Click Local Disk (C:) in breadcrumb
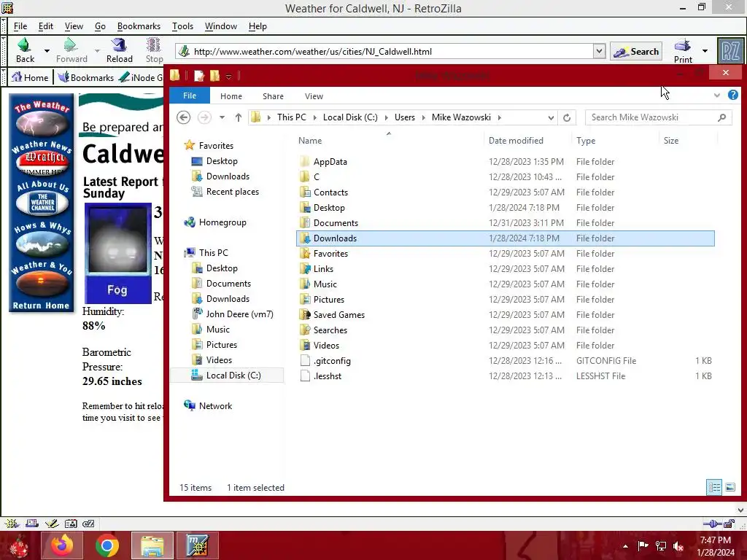This screenshot has width=747, height=560. pyautogui.click(x=350, y=117)
